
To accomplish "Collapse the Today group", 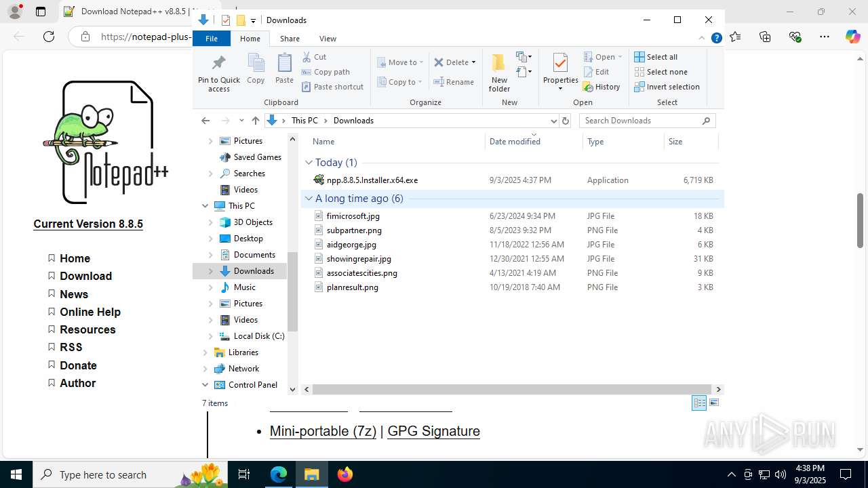I will click(309, 163).
